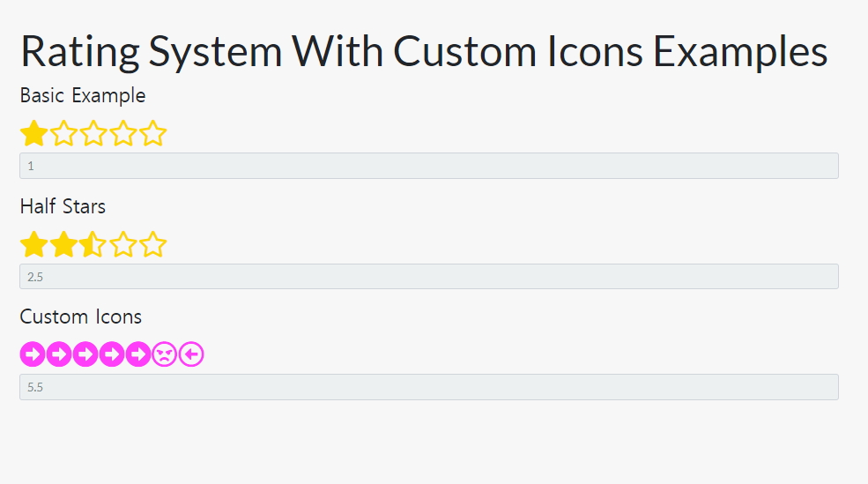Select the second pink right-arrow icon
Image resolution: width=868 pixels, height=484 pixels.
tap(59, 354)
